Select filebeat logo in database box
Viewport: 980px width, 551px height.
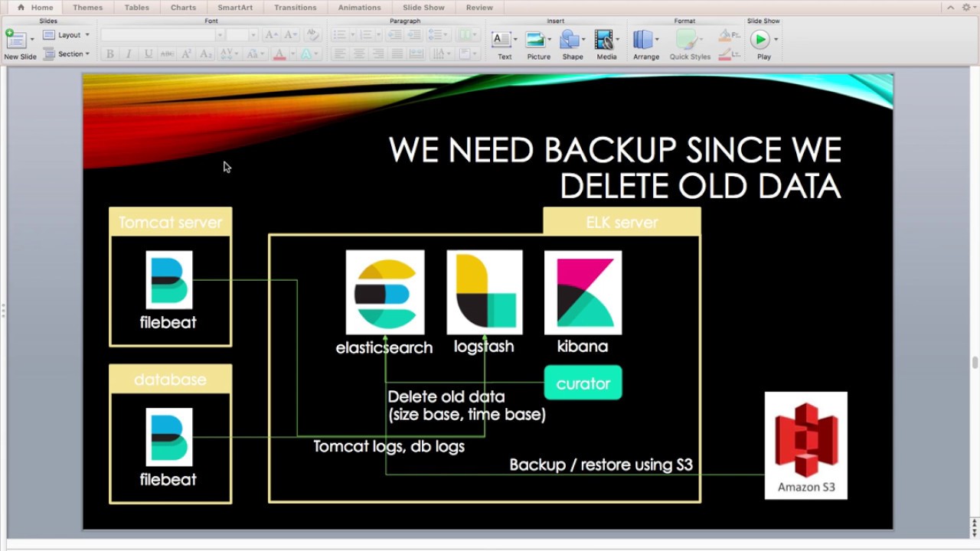point(169,437)
